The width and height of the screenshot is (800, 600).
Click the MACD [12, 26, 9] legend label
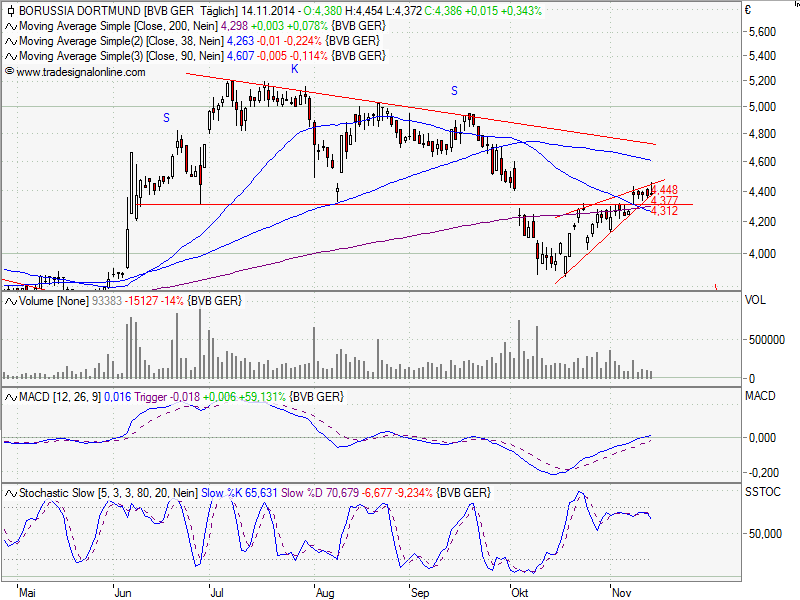pyautogui.click(x=60, y=396)
